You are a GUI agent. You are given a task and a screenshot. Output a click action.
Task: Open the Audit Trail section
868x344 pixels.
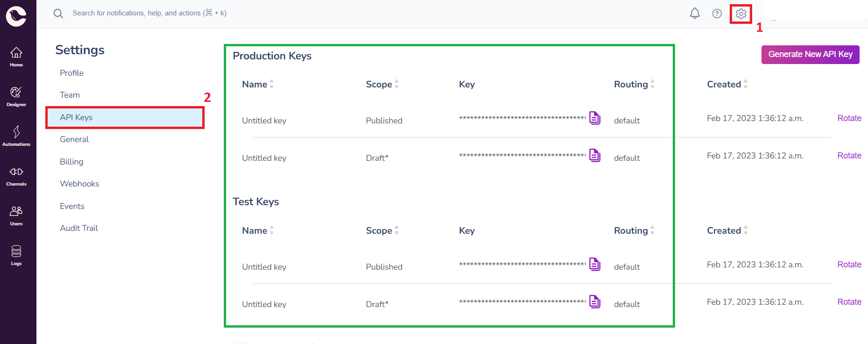coord(78,228)
